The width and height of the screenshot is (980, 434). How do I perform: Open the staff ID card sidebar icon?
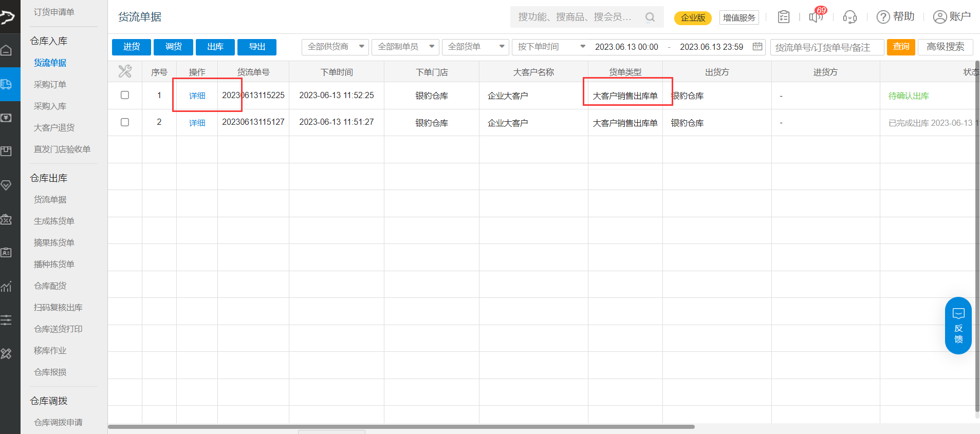click(6, 253)
